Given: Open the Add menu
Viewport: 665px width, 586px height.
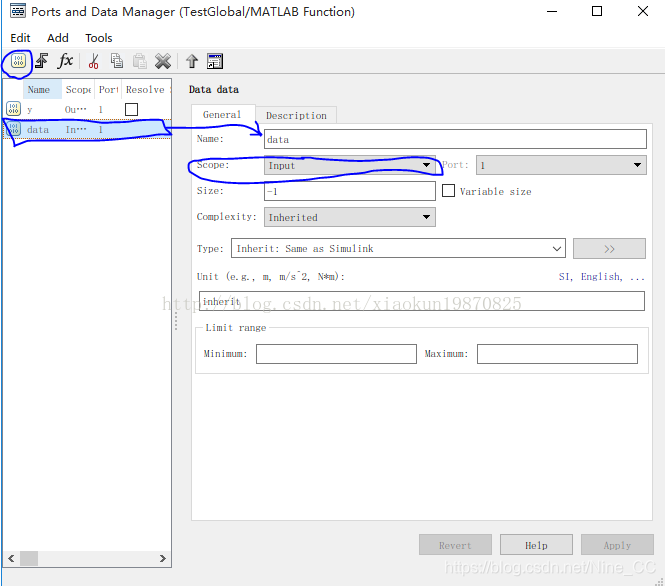Looking at the screenshot, I should coord(58,38).
